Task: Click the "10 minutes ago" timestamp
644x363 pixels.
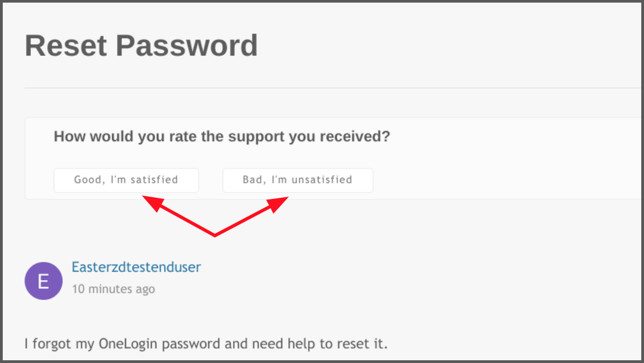Action: pos(113,289)
